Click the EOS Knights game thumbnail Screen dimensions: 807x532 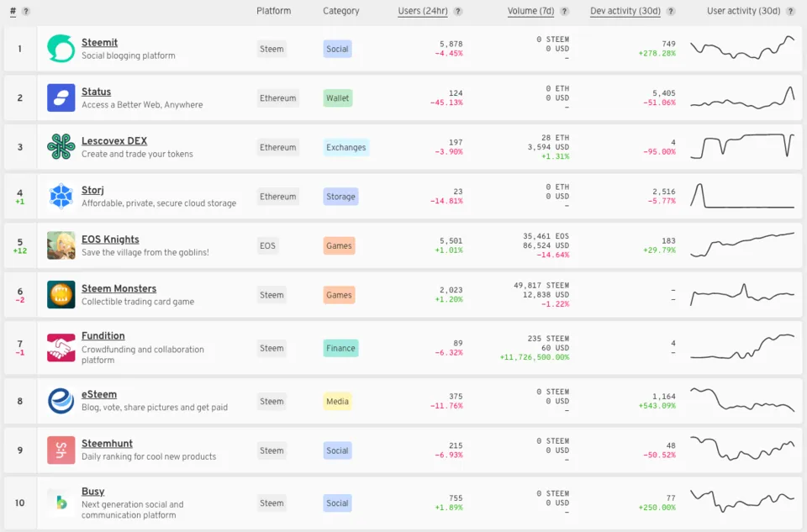(61, 245)
